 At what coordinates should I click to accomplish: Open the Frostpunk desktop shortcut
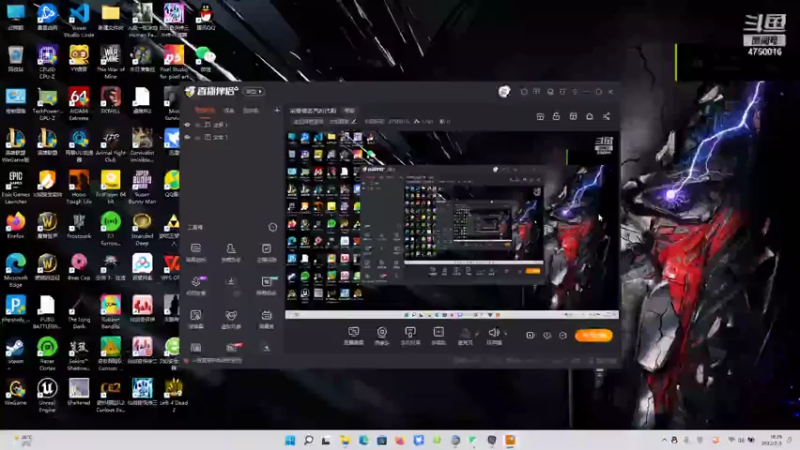pyautogui.click(x=79, y=226)
